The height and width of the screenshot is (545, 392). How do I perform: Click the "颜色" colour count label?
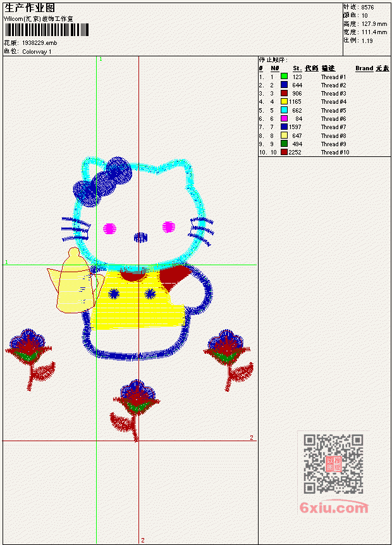click(351, 15)
